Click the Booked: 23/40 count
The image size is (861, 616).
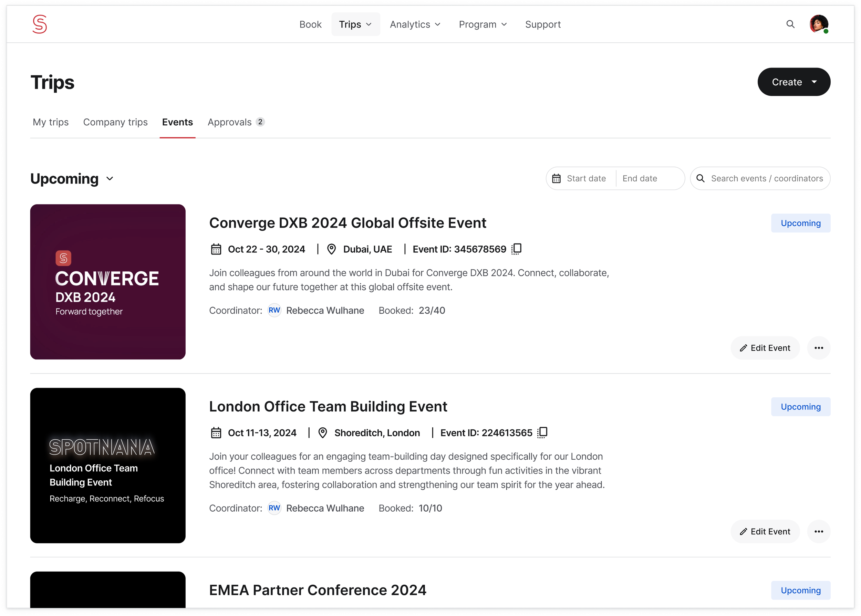tap(412, 310)
